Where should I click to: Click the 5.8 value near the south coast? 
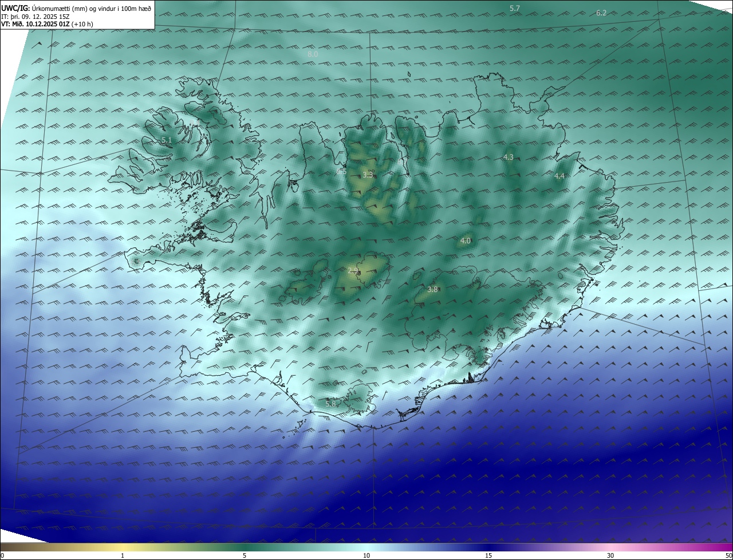[x=330, y=404]
